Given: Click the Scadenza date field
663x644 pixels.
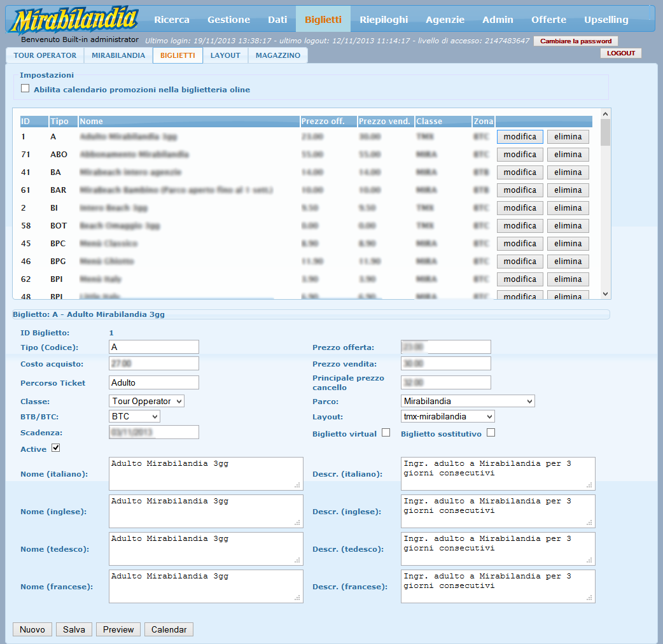Looking at the screenshot, I should (154, 432).
